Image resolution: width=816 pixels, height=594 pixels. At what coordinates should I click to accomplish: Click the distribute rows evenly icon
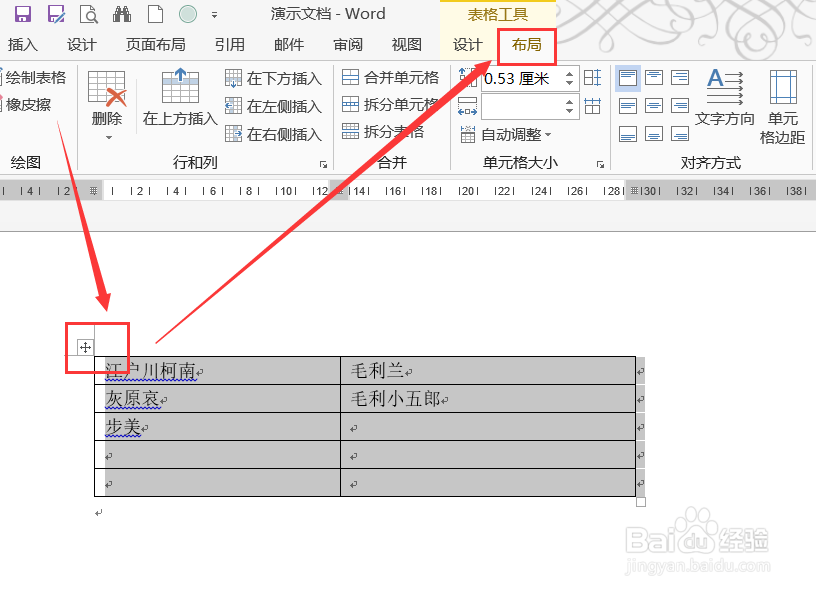[x=593, y=78]
